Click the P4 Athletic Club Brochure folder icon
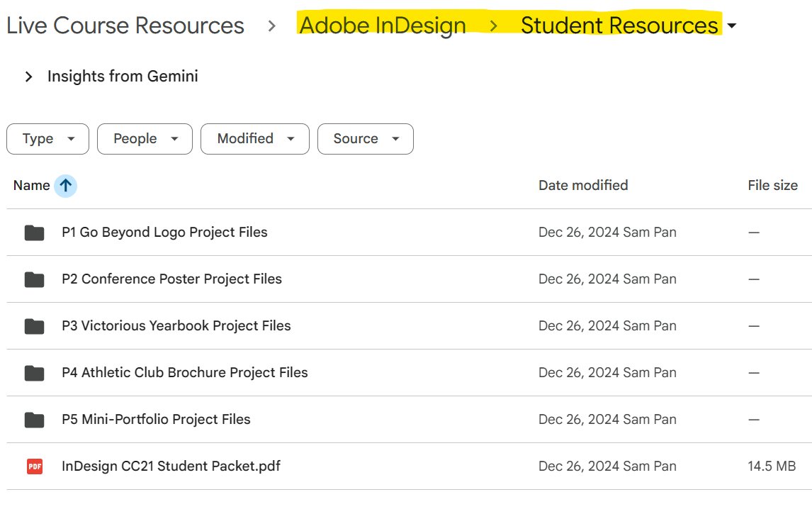The image size is (812, 514). tap(34, 373)
